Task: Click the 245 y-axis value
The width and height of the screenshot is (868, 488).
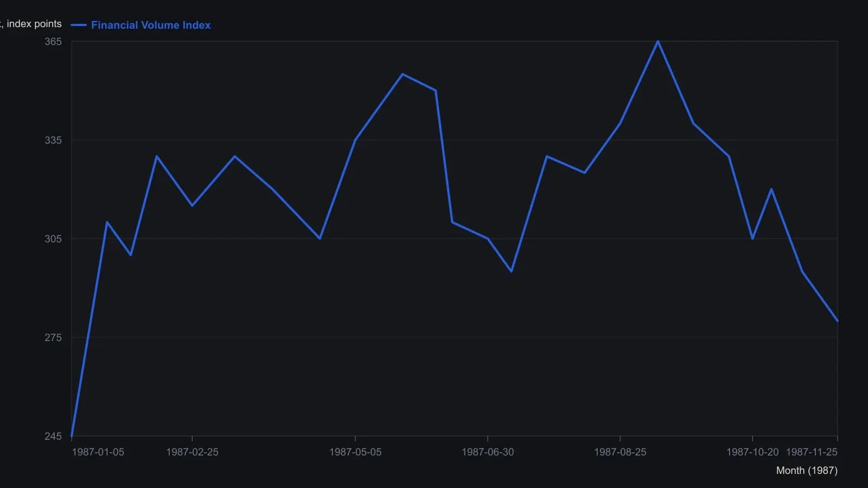Action: 53,436
